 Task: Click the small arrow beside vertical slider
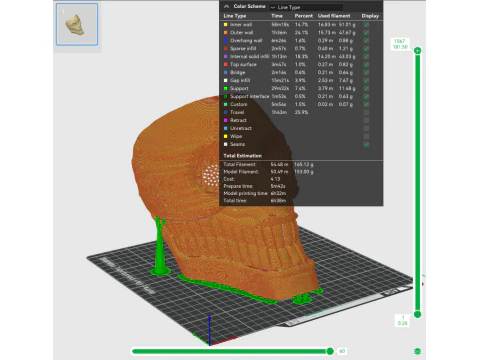coord(423,284)
